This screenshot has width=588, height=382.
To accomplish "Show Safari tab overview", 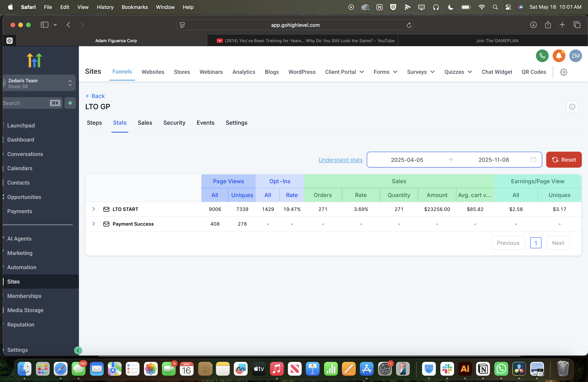I will tap(577, 25).
